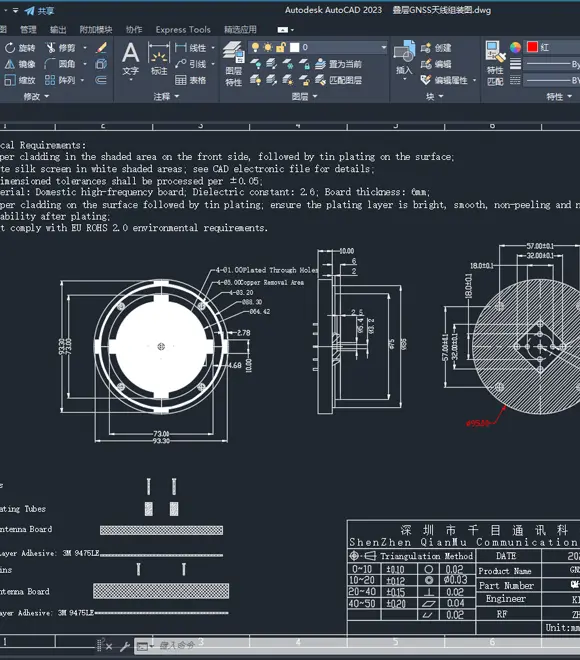Image resolution: width=580 pixels, height=660 pixels.
Task: Select the Leader (引线) tool
Action: [x=190, y=64]
